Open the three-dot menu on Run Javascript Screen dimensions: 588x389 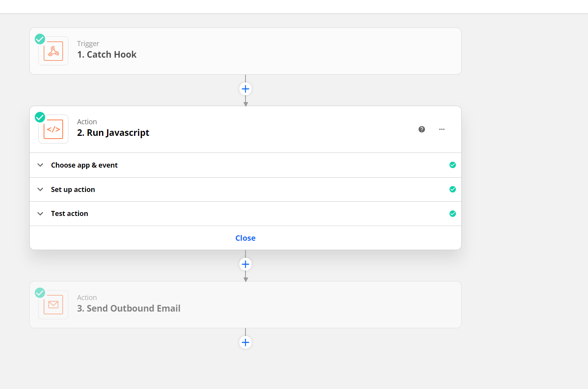pyautogui.click(x=442, y=129)
